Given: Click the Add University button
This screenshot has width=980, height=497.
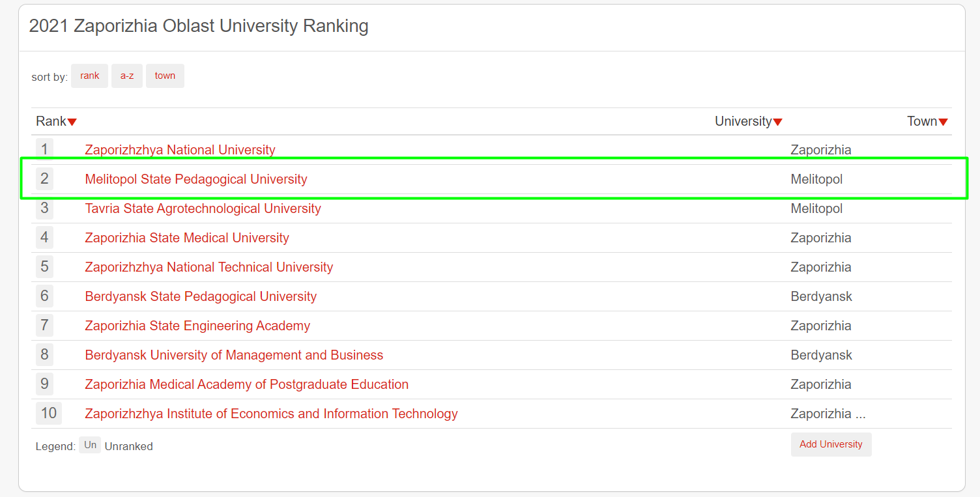Looking at the screenshot, I should [831, 444].
